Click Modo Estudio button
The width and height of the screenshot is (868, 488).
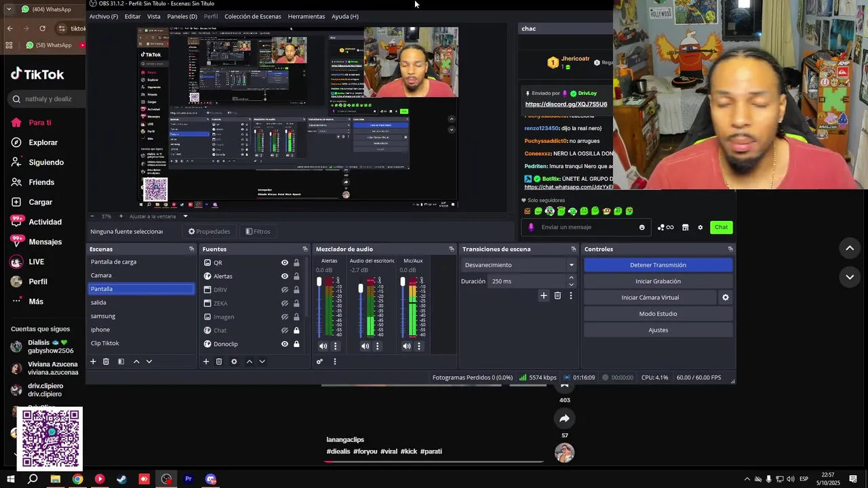(658, 314)
